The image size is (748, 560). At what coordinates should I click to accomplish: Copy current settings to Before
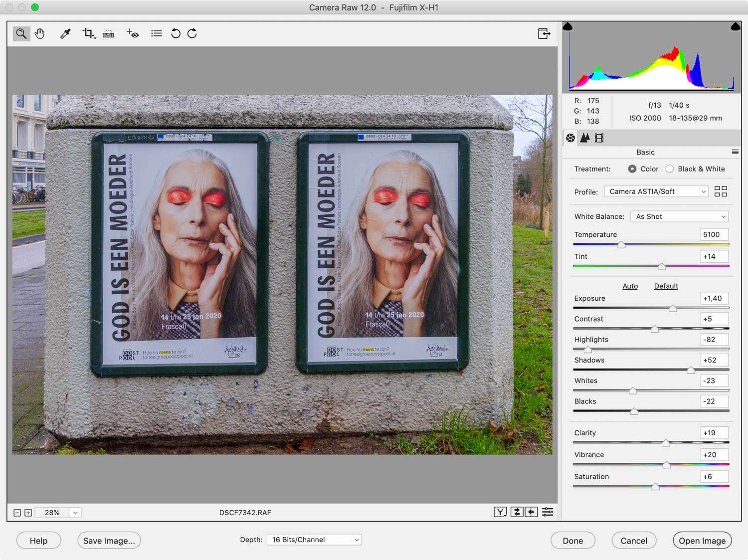pyautogui.click(x=532, y=512)
